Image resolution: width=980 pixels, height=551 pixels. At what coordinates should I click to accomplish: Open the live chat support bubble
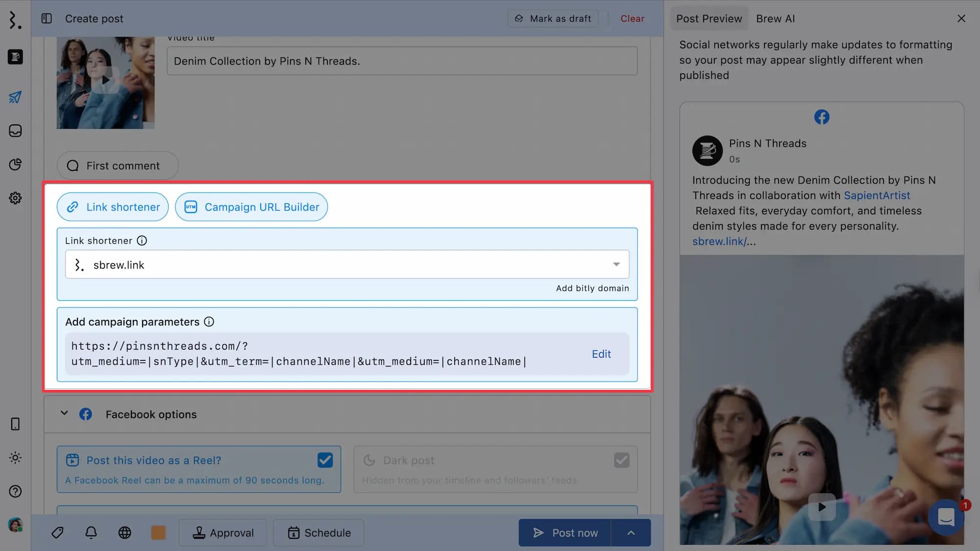(x=946, y=517)
